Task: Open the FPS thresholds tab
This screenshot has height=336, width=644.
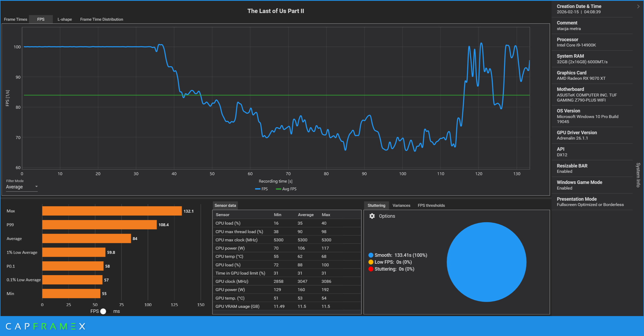Action: (431, 205)
